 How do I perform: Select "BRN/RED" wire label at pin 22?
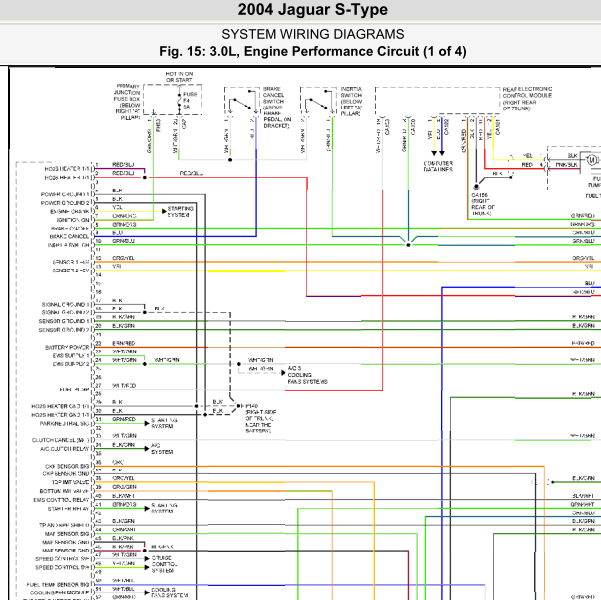123,343
